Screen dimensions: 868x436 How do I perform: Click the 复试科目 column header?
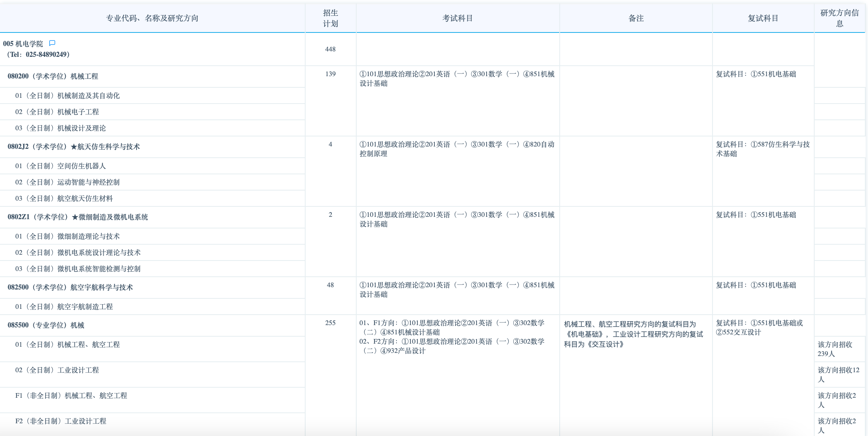[763, 17]
